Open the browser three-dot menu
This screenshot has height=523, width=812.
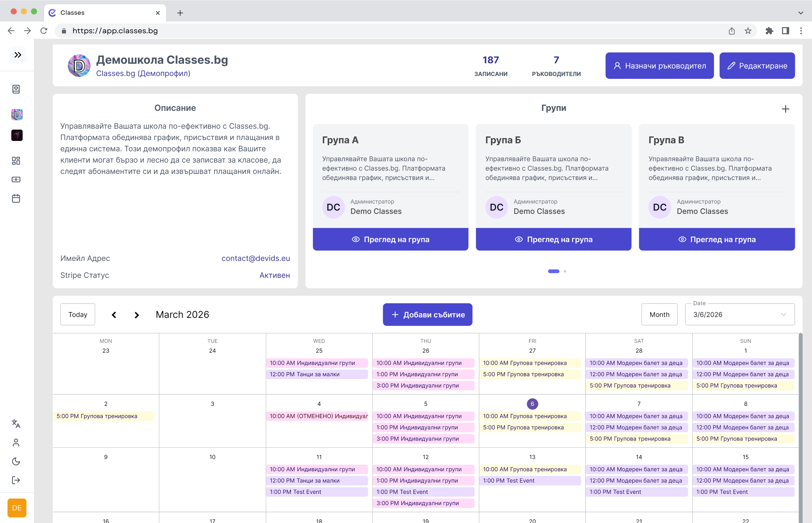[x=801, y=31]
